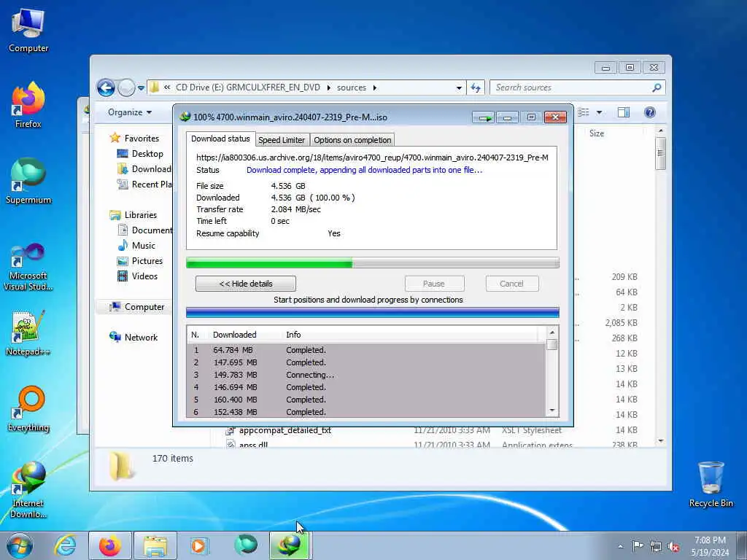This screenshot has width=747, height=560.
Task: Open Internet Download Manager desktop shortcut
Action: point(28,489)
